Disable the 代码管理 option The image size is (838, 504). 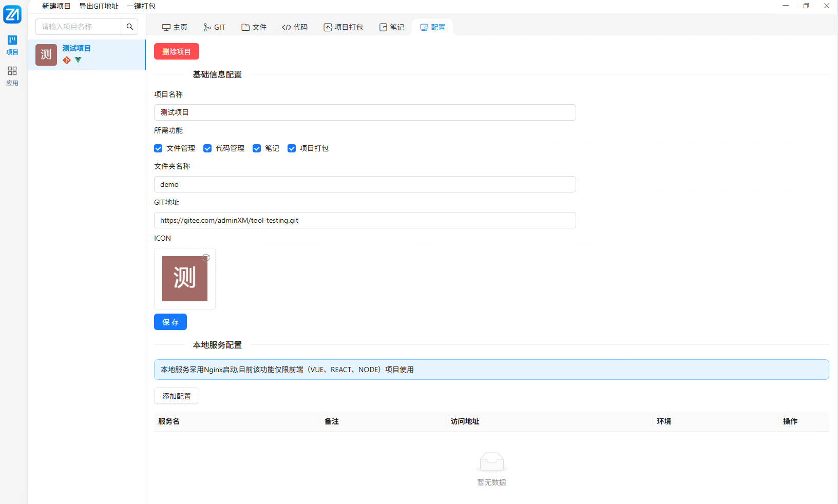pyautogui.click(x=207, y=148)
